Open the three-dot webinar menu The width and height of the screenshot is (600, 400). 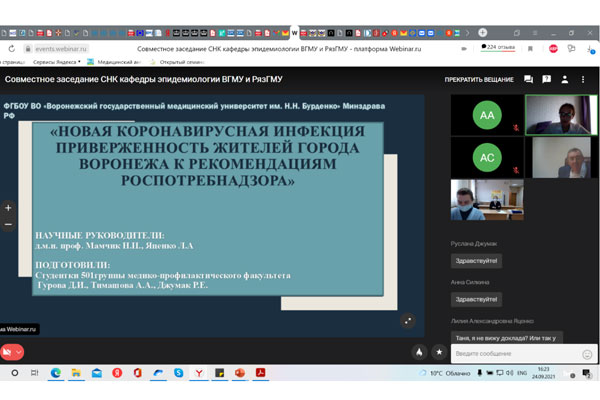(583, 79)
